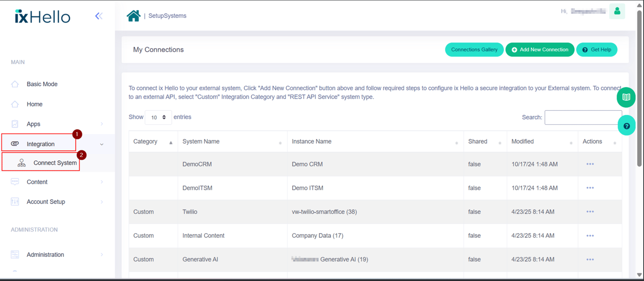Viewport: 644px width, 281px height.
Task: Open the green book guide floating icon
Action: pyautogui.click(x=626, y=97)
